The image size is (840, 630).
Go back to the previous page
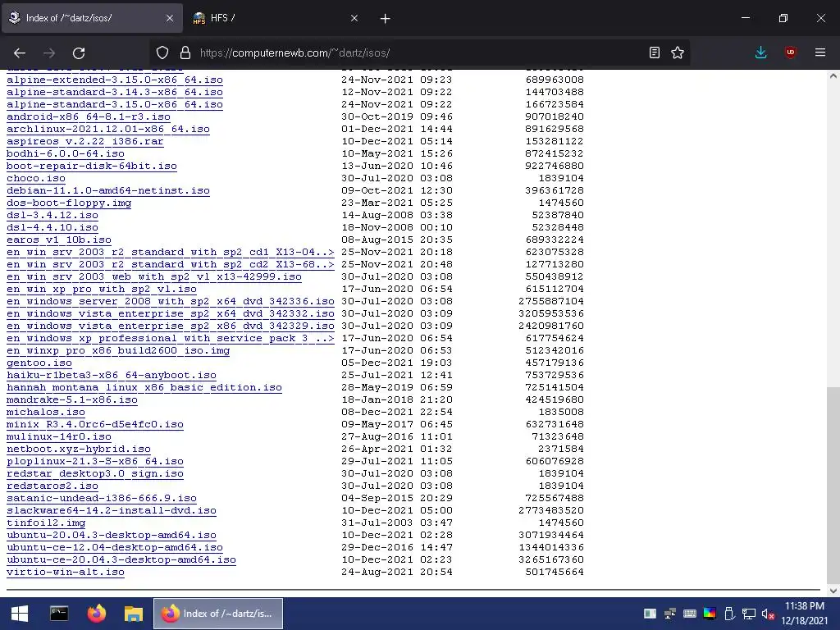(20, 52)
